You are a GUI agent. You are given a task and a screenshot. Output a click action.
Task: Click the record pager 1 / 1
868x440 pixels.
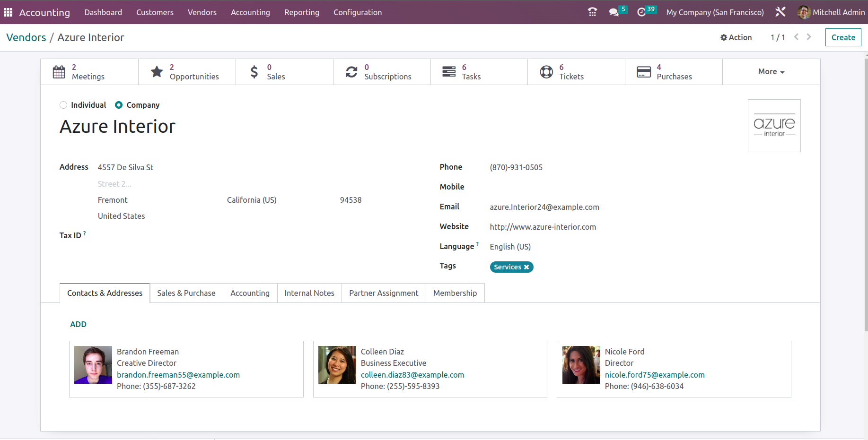pyautogui.click(x=778, y=37)
